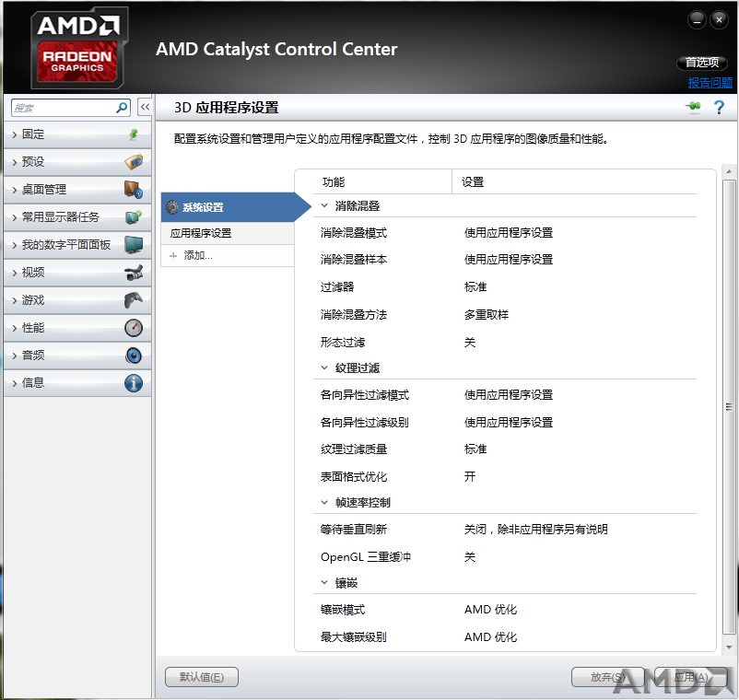Collapse the 帧速率控制 settings group
739x700 pixels.
coord(324,503)
